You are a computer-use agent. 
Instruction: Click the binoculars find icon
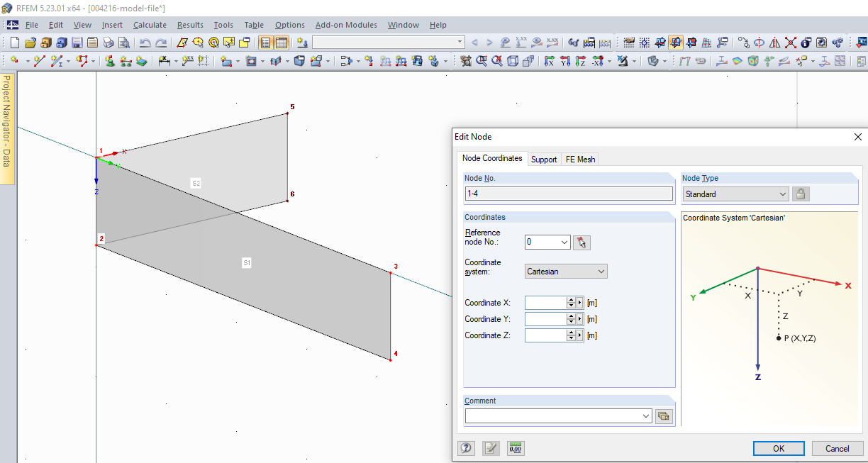pyautogui.click(x=574, y=43)
